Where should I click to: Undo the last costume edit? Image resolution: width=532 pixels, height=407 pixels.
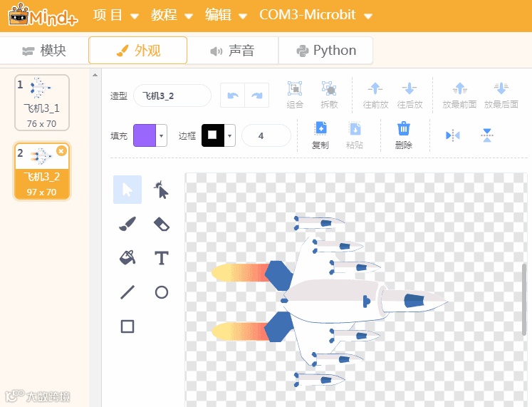(232, 96)
